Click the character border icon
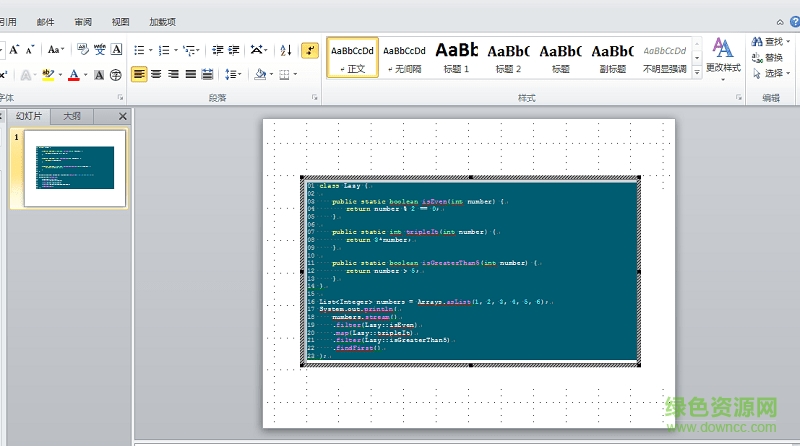Viewport: 800px width, 446px height. (x=117, y=49)
